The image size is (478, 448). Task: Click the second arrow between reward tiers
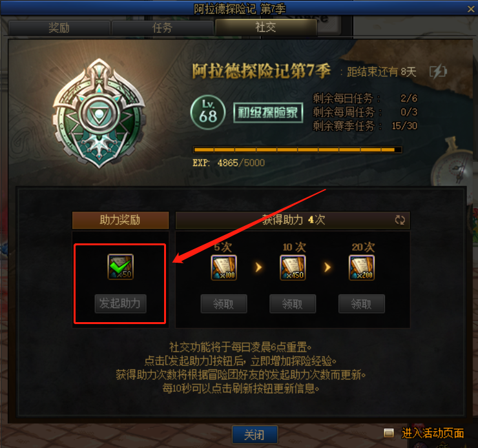[327, 267]
